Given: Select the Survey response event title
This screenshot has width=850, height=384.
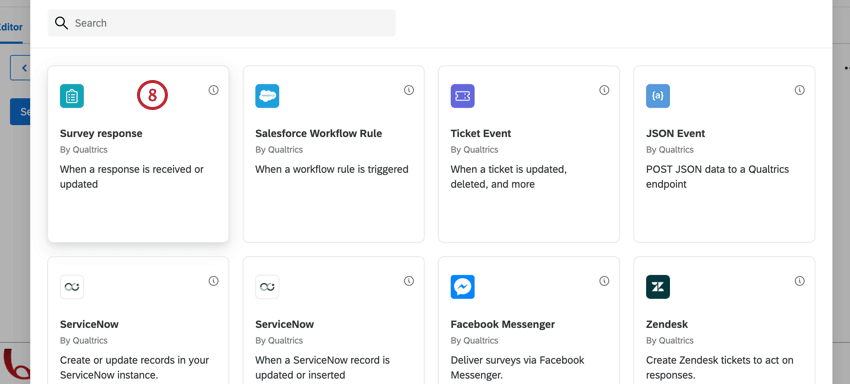Looking at the screenshot, I should 101,133.
